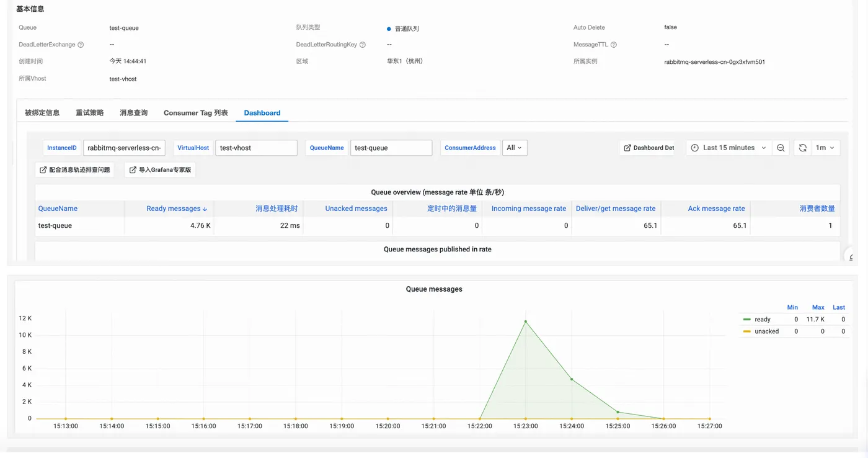This screenshot has width=868, height=458.
Task: Click the zoom out time range magnifier icon
Action: click(x=781, y=148)
